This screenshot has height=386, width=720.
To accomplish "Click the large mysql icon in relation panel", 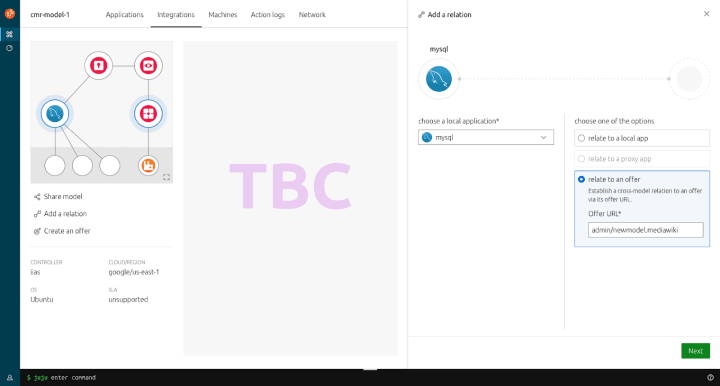I will 439,79.
